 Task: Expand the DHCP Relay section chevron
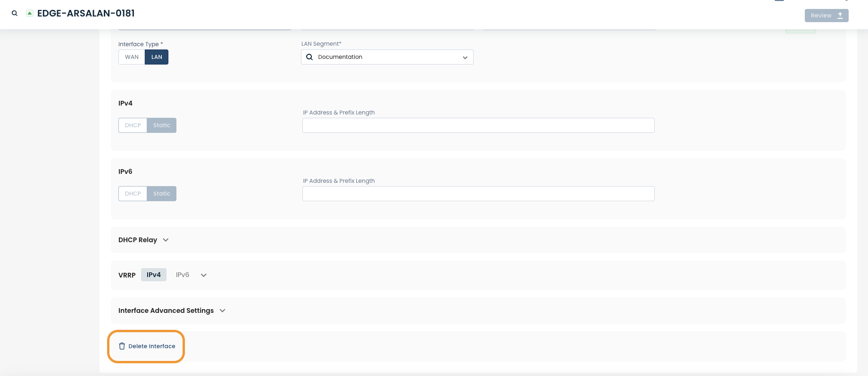[166, 240]
